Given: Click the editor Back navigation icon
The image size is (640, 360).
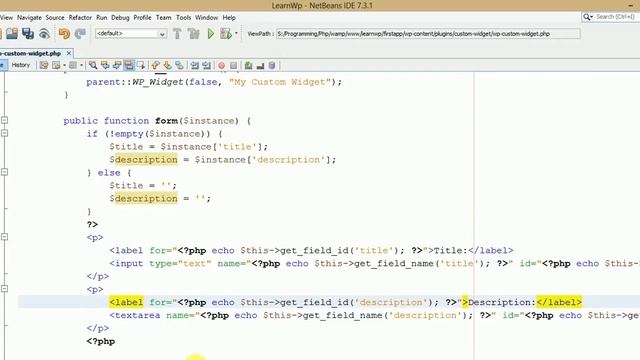Looking at the screenshot, I should [x=56, y=65].
